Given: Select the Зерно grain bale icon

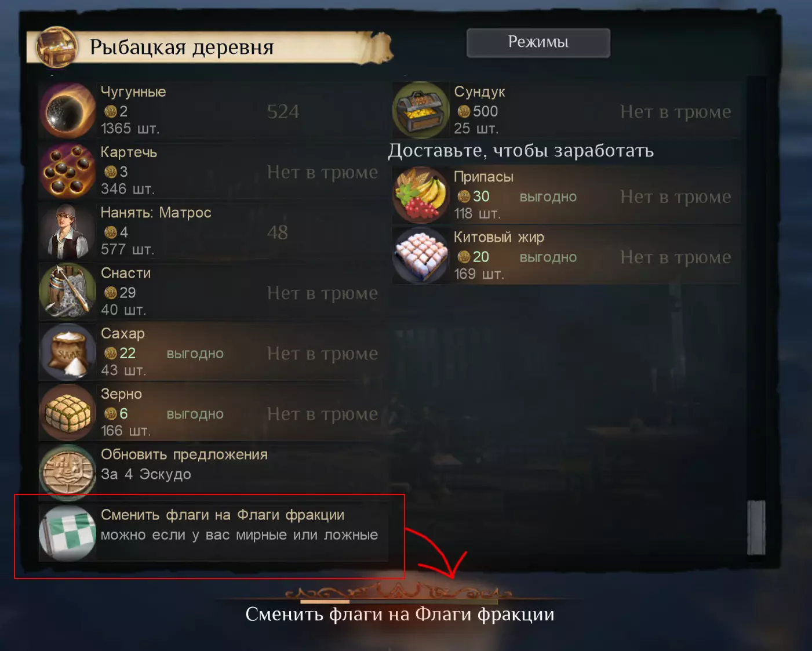Looking at the screenshot, I should point(68,413).
